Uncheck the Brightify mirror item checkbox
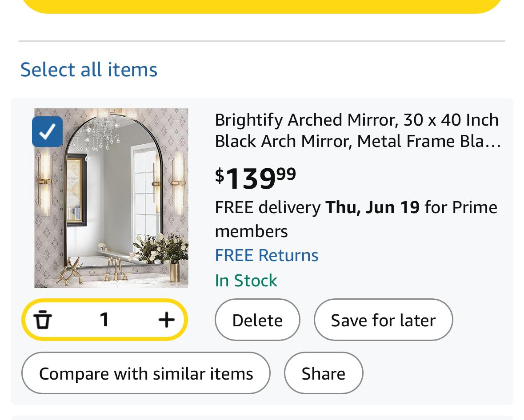 (47, 132)
